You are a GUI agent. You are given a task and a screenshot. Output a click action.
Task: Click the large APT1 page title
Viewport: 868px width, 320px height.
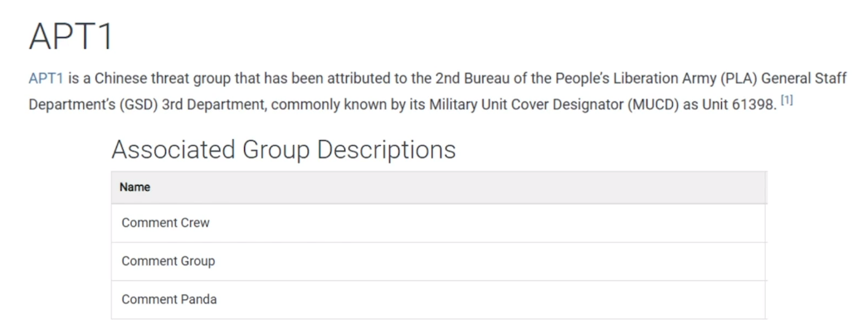tap(71, 36)
